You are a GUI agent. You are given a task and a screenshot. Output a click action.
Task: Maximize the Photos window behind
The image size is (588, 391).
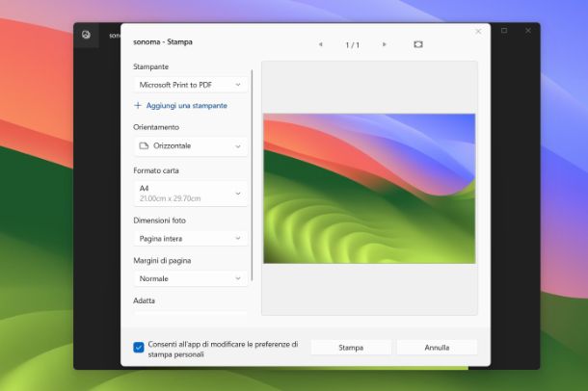[x=504, y=31]
